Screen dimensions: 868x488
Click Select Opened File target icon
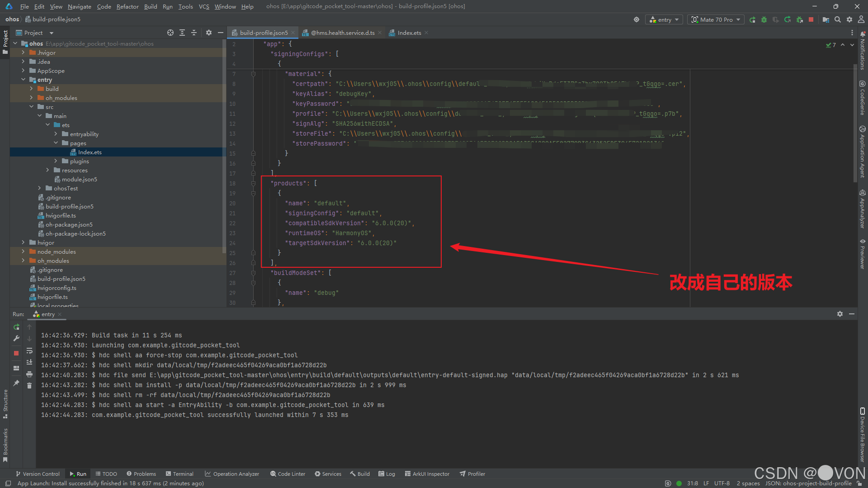point(170,33)
